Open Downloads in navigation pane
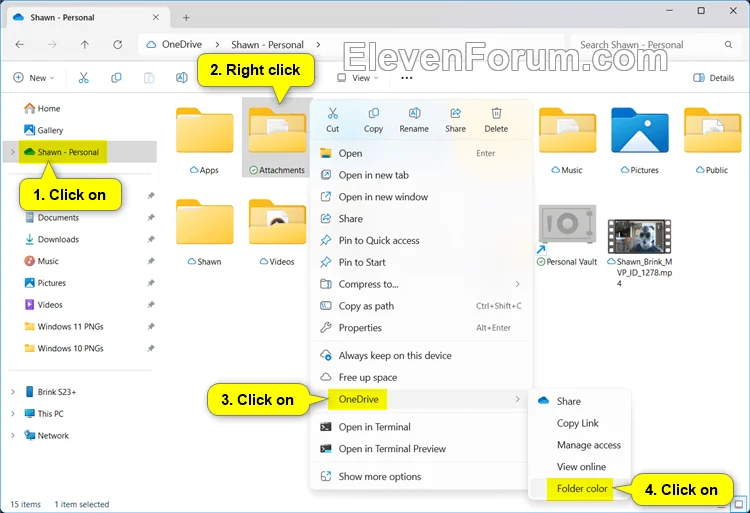750x513 pixels. click(x=52, y=239)
